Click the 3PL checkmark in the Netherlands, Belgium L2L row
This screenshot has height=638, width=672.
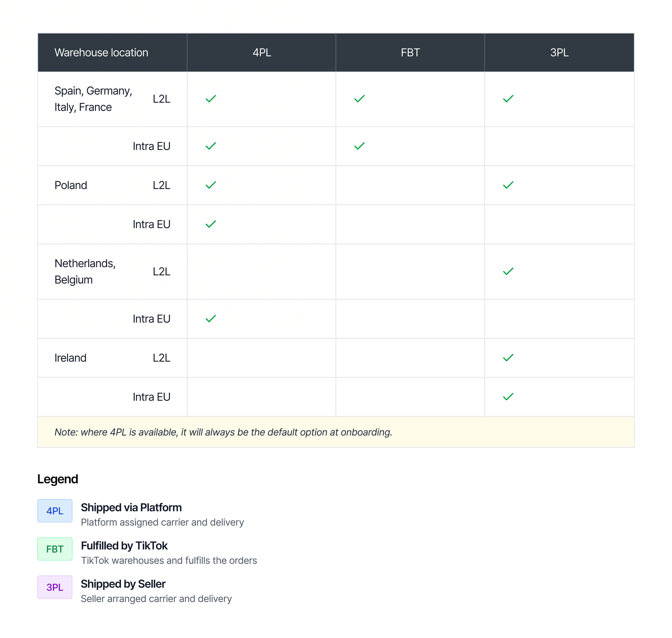pyautogui.click(x=508, y=271)
